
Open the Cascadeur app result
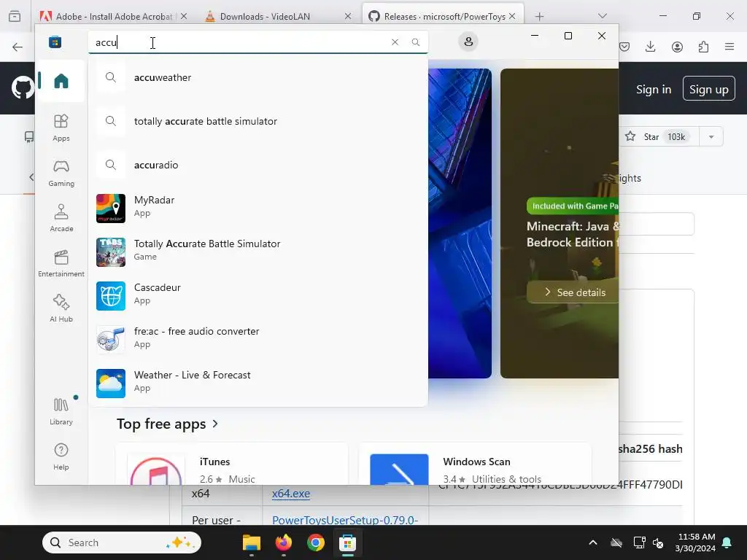coord(258,296)
